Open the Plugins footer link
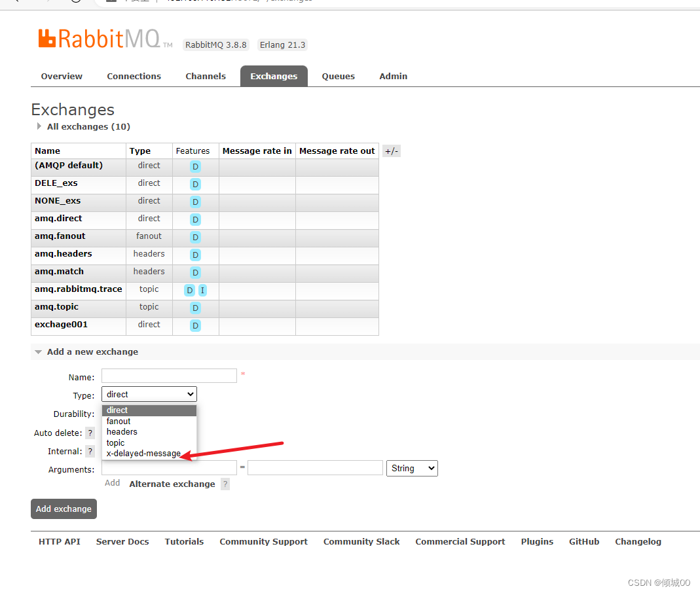 (537, 542)
